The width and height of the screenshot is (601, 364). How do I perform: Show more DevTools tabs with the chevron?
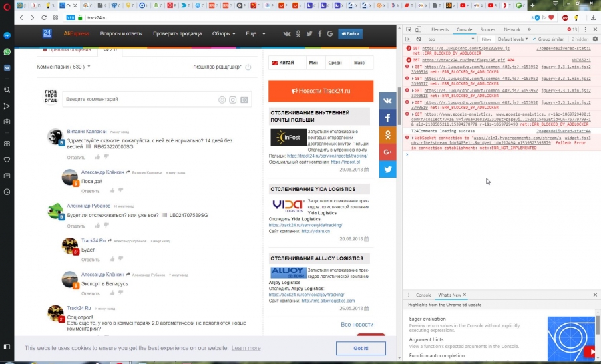pyautogui.click(x=529, y=29)
